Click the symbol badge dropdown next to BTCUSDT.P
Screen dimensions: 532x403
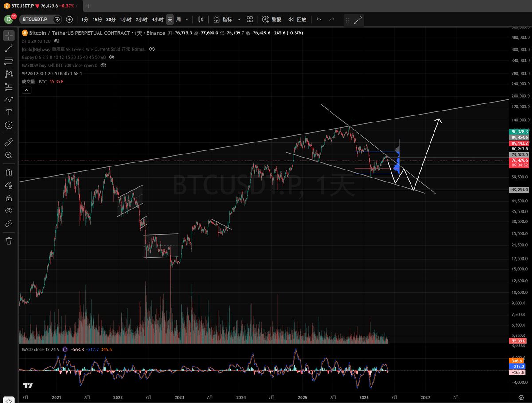(57, 20)
